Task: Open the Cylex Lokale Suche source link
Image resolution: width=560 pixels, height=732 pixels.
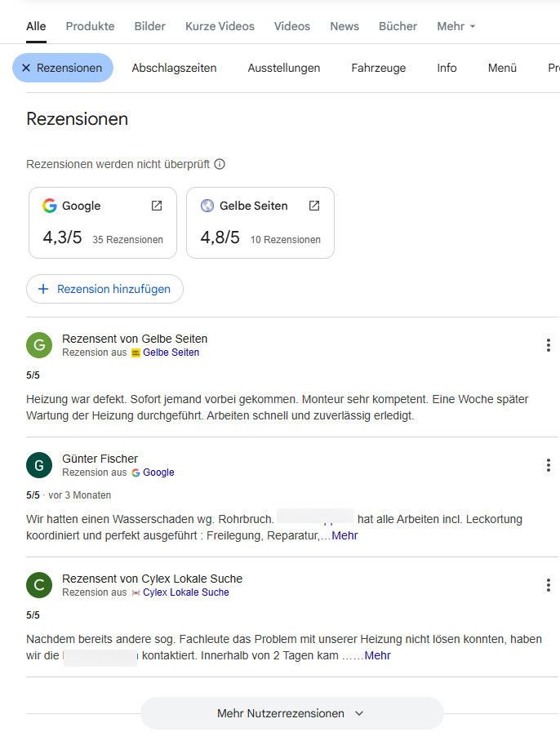Action: [x=186, y=592]
